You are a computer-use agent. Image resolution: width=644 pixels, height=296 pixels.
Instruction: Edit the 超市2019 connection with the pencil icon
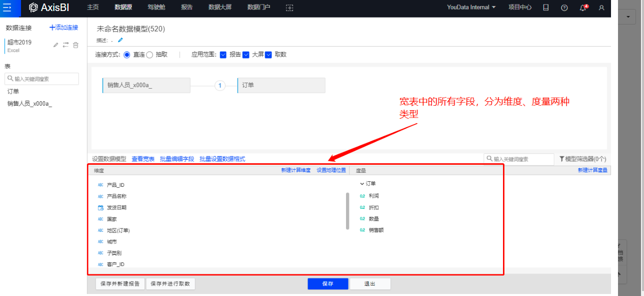[56, 45]
